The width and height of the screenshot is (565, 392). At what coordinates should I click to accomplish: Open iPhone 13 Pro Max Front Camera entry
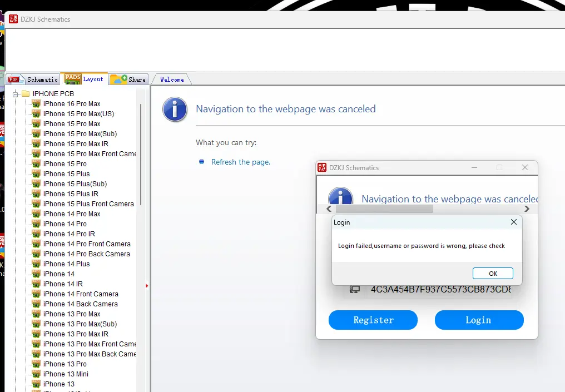coord(90,344)
